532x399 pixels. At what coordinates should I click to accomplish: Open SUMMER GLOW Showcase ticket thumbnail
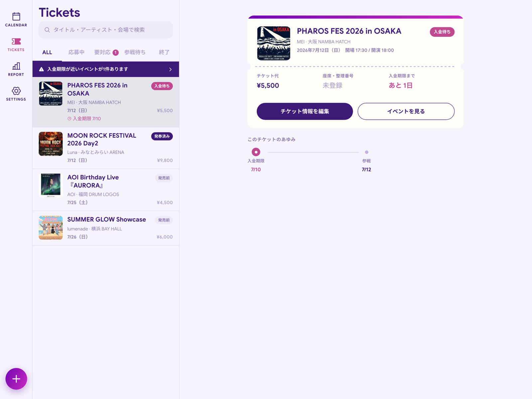point(51,228)
